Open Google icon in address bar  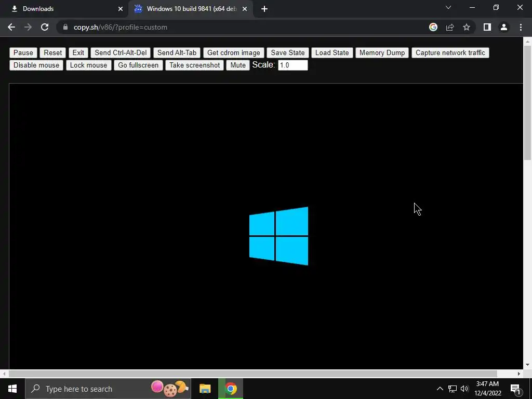433,27
